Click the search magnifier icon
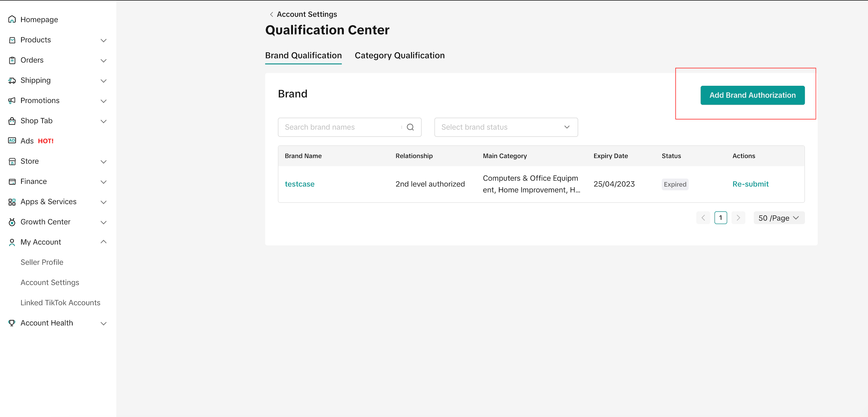868x417 pixels. coord(410,127)
